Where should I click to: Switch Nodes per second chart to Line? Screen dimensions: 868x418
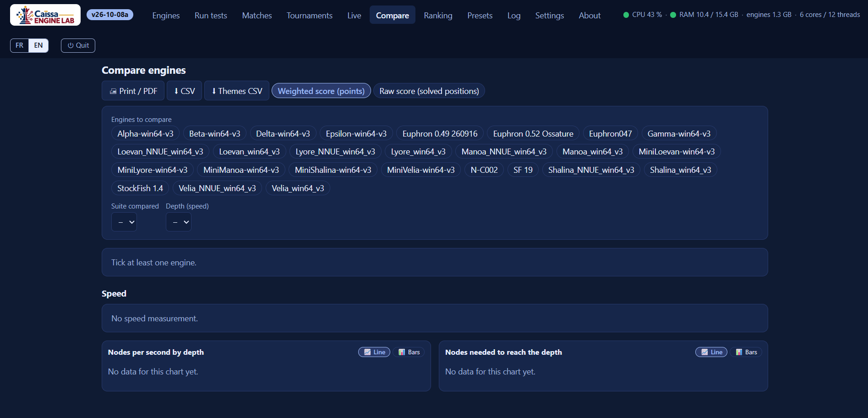(x=374, y=352)
